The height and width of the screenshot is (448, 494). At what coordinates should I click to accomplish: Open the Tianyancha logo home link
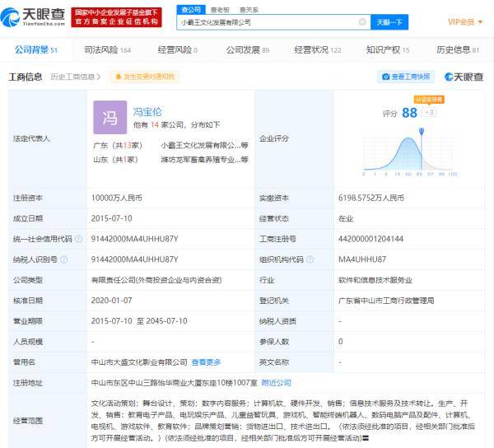coord(33,17)
